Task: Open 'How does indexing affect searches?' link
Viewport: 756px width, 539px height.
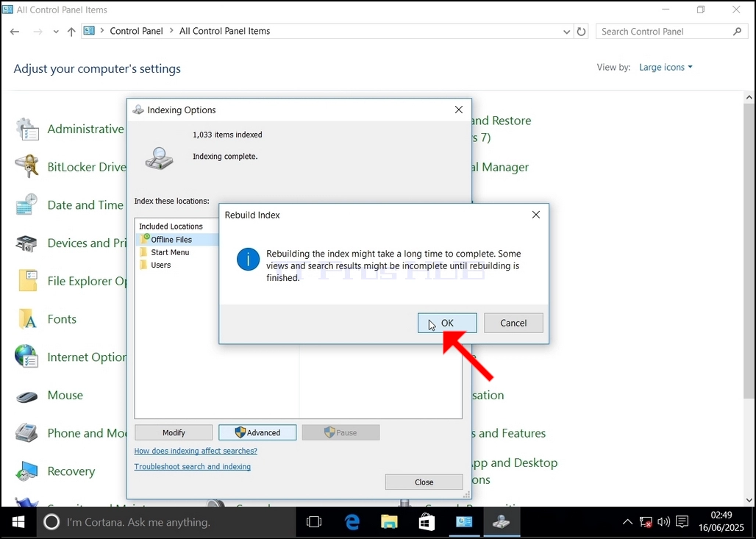Action: pos(196,451)
